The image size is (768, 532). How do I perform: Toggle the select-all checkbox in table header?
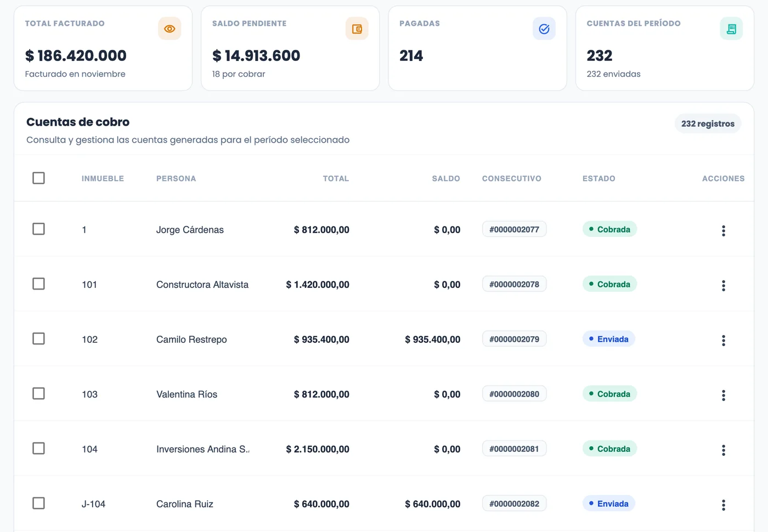(x=38, y=178)
